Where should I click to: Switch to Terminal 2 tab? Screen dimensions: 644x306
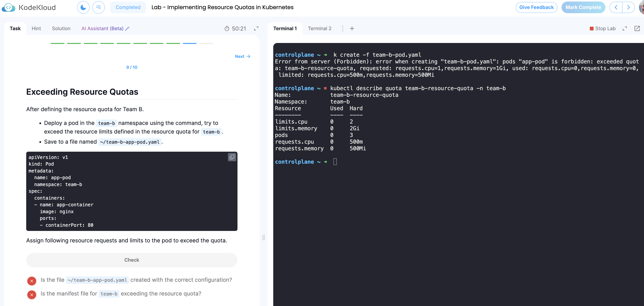tap(320, 28)
